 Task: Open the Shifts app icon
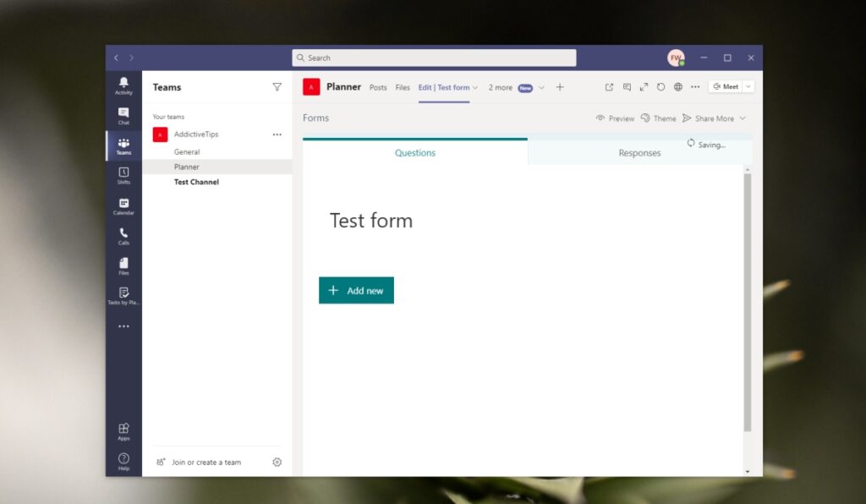click(123, 175)
